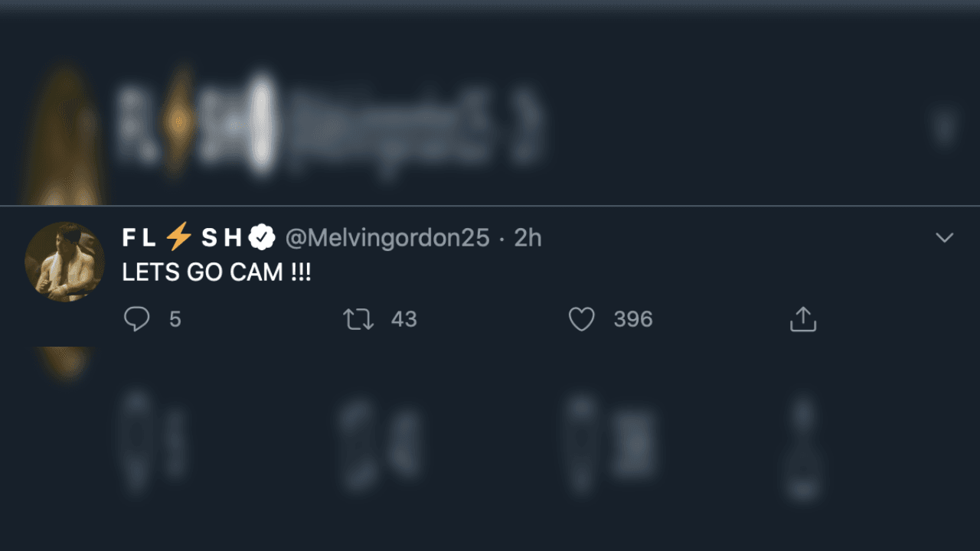
Task: Click the reply speech bubble icon
Action: pyautogui.click(x=138, y=319)
